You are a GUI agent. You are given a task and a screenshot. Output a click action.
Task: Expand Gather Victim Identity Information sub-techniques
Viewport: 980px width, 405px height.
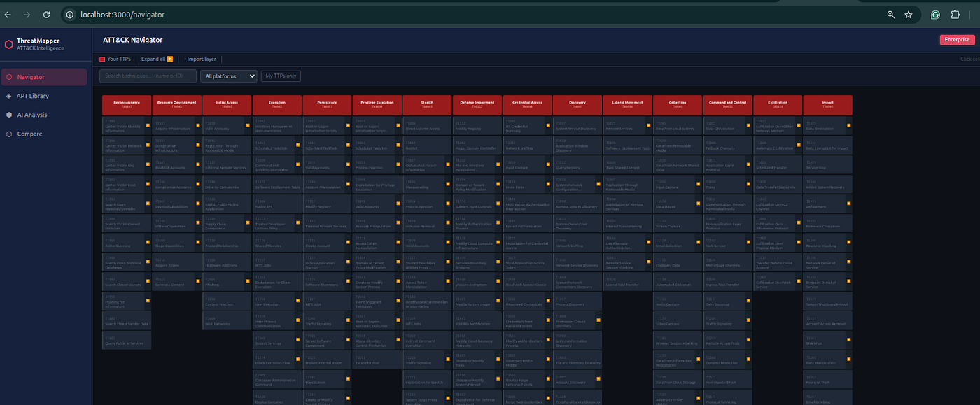pos(148,126)
